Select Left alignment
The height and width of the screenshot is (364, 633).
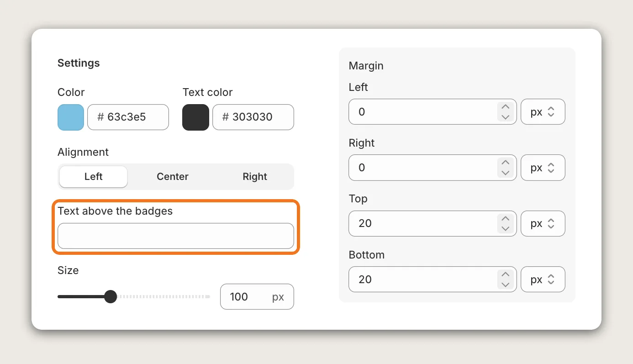coord(94,177)
